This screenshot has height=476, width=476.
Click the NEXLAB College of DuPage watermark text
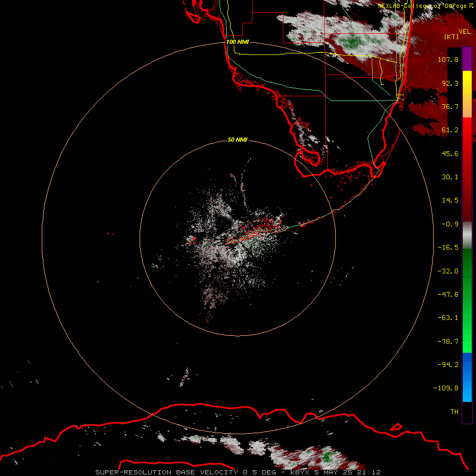tap(425, 6)
